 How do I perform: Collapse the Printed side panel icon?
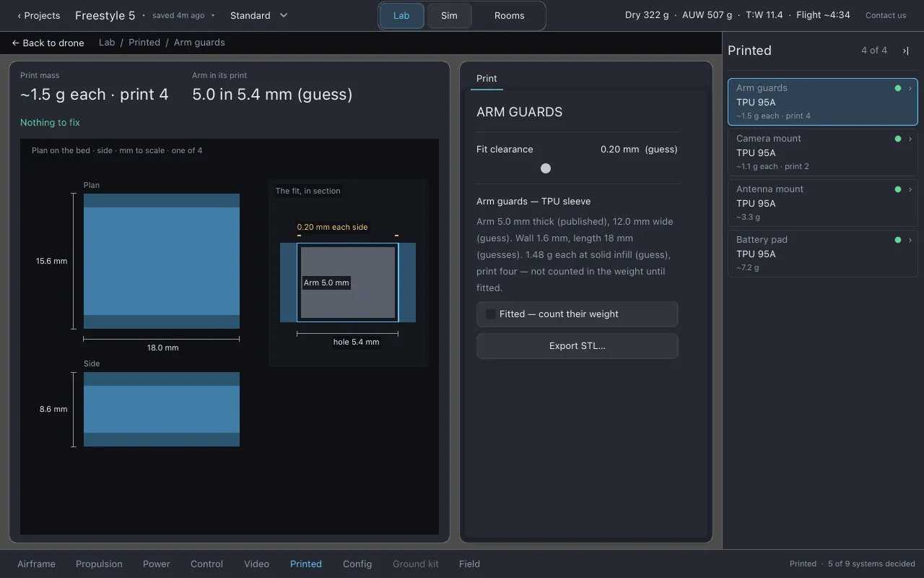pyautogui.click(x=905, y=51)
